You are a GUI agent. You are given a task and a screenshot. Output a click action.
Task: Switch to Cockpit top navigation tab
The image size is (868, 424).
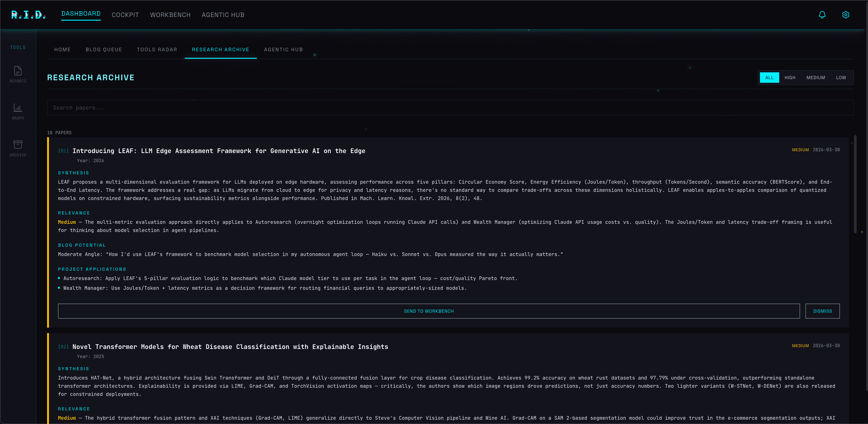click(x=125, y=15)
